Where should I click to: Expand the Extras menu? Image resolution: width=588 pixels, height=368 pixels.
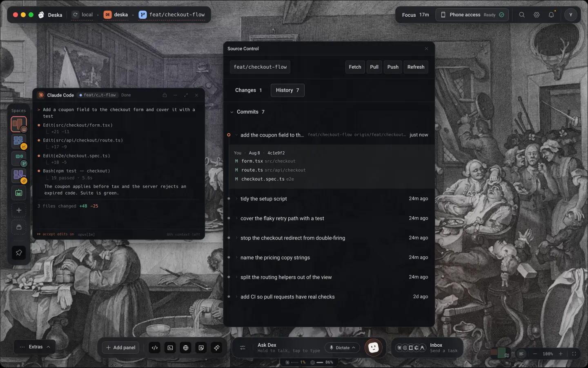point(35,347)
